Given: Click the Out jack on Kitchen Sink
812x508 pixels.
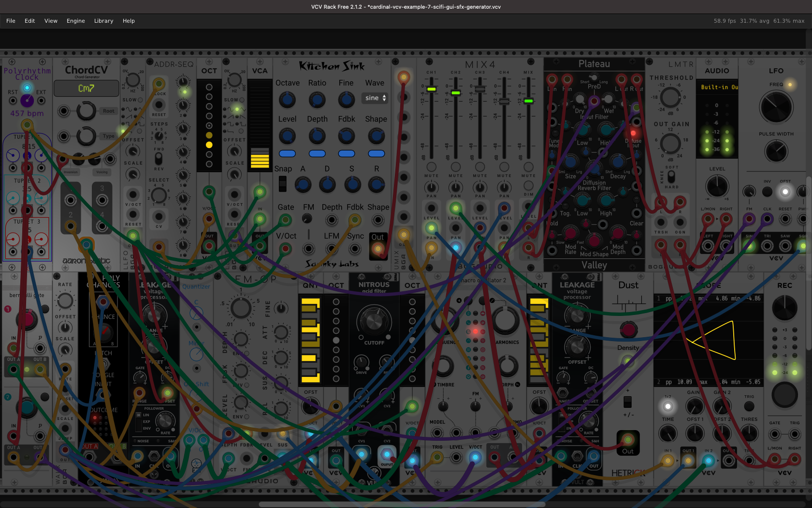Looking at the screenshot, I should point(378,249).
